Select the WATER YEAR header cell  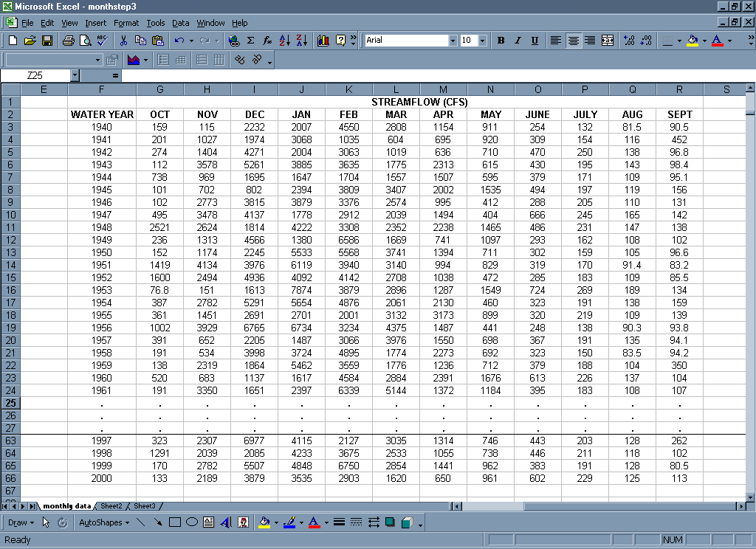(x=102, y=114)
